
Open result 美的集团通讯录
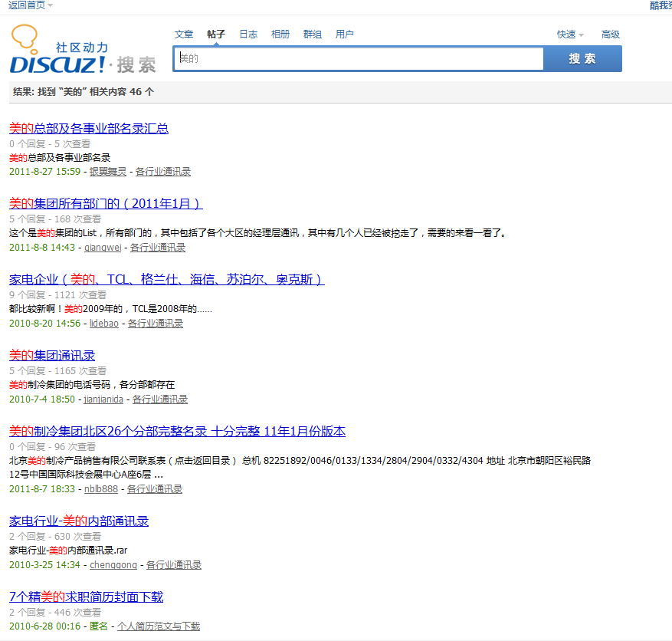coord(52,356)
